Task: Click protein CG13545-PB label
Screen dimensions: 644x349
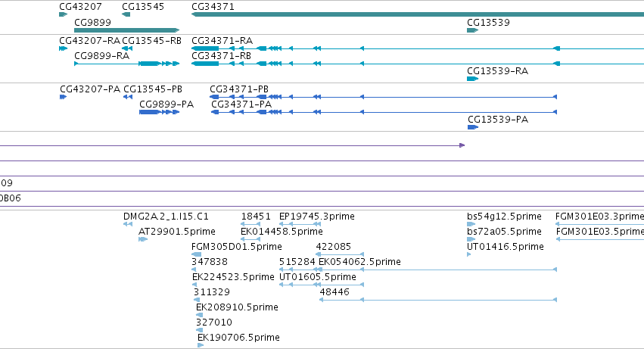Action: point(153,89)
